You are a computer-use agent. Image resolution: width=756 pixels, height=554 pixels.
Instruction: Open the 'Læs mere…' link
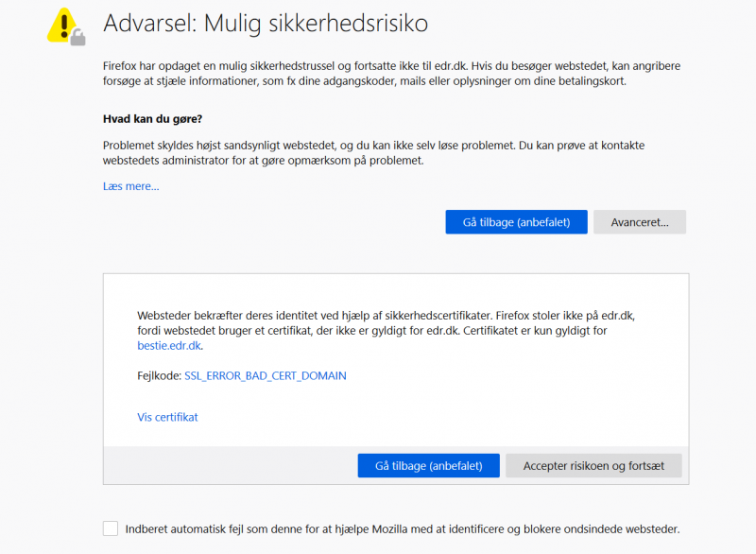(x=130, y=186)
